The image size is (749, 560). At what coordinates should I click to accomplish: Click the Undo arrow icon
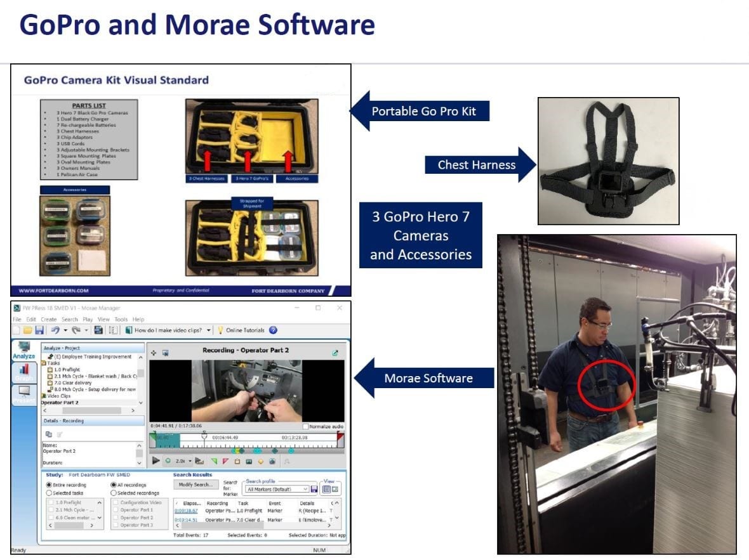(55, 330)
